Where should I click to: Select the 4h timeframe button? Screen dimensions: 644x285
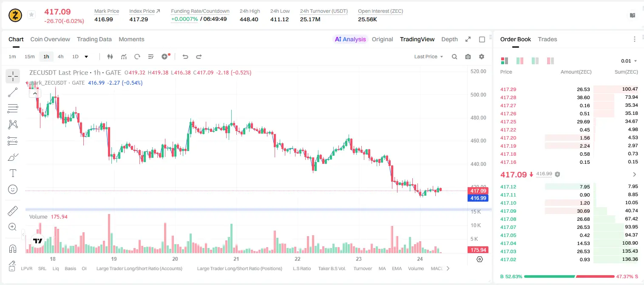tap(60, 57)
